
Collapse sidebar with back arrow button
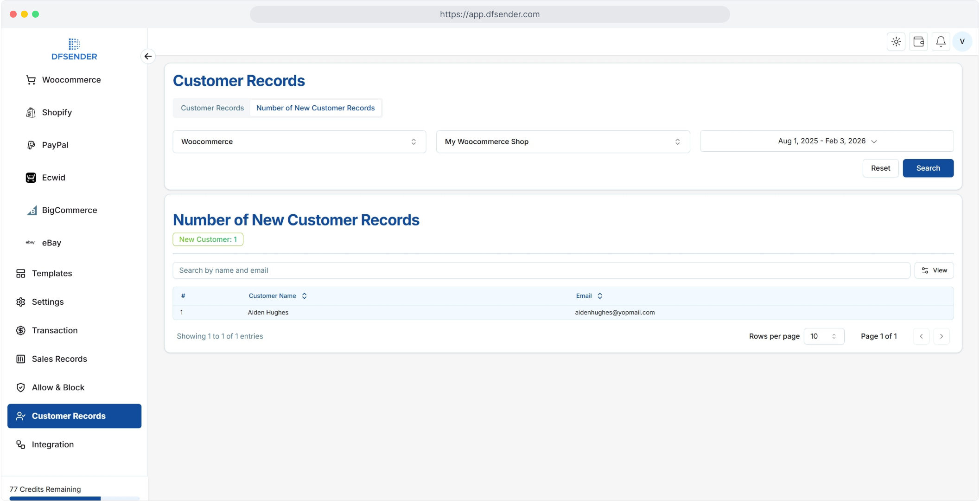click(148, 56)
